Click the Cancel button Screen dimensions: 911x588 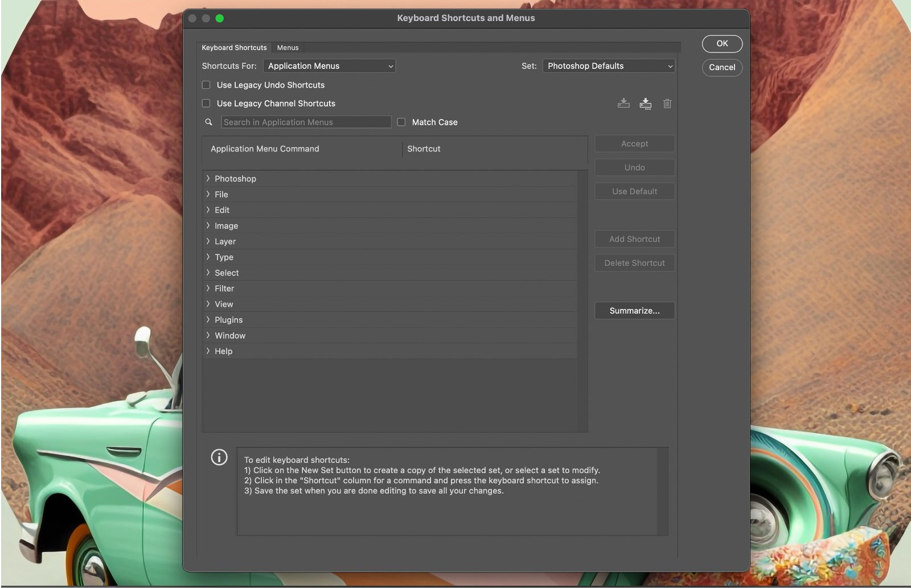(722, 68)
